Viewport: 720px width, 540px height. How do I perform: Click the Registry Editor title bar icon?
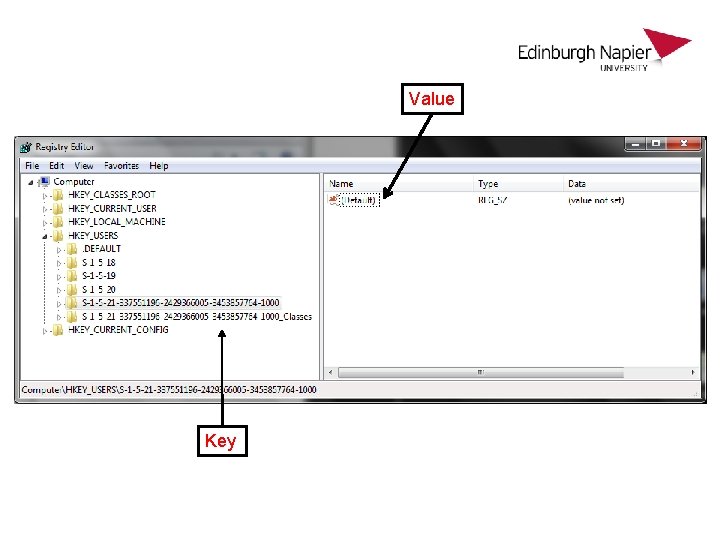click(x=26, y=147)
